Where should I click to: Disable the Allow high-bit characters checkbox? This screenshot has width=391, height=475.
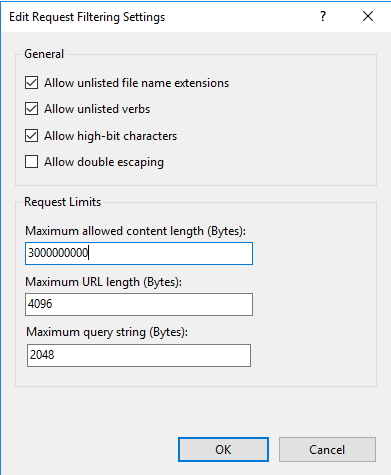(31, 136)
